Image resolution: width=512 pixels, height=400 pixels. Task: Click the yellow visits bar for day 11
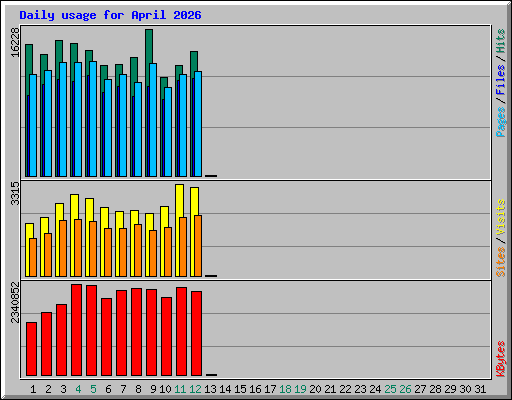coord(179,201)
